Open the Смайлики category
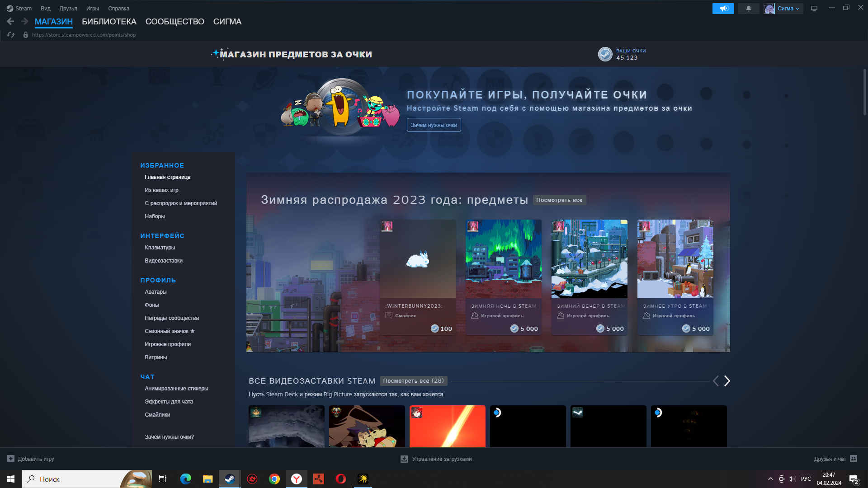Screen dimensions: 868x488 pyautogui.click(x=157, y=415)
